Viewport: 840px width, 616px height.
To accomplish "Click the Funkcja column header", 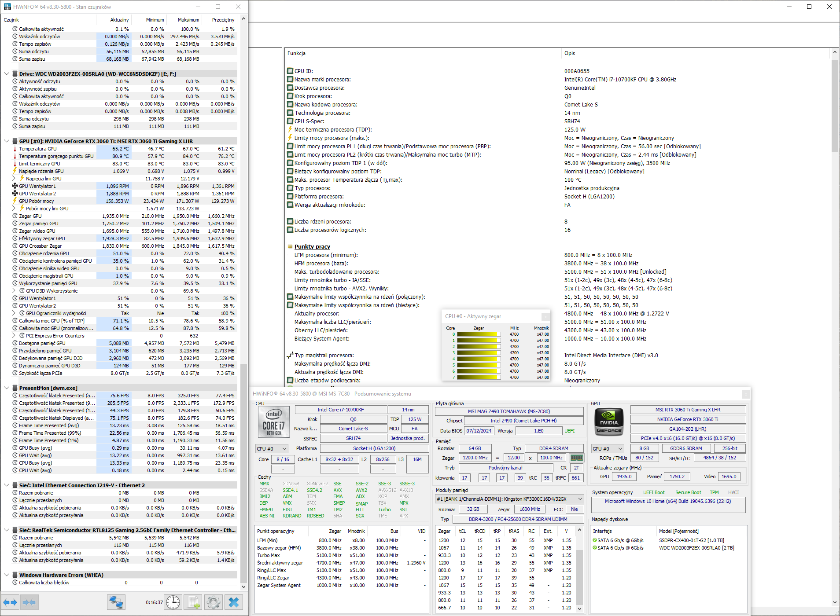I will coord(296,53).
